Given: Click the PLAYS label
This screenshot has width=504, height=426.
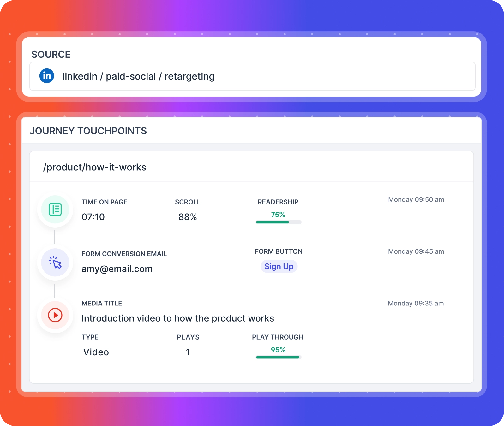Looking at the screenshot, I should tap(188, 337).
